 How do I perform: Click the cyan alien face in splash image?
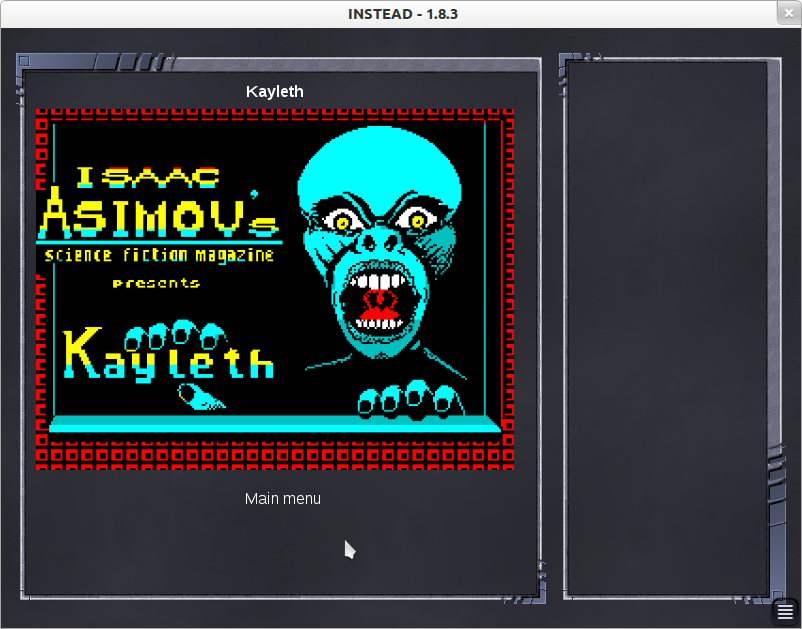point(379,240)
